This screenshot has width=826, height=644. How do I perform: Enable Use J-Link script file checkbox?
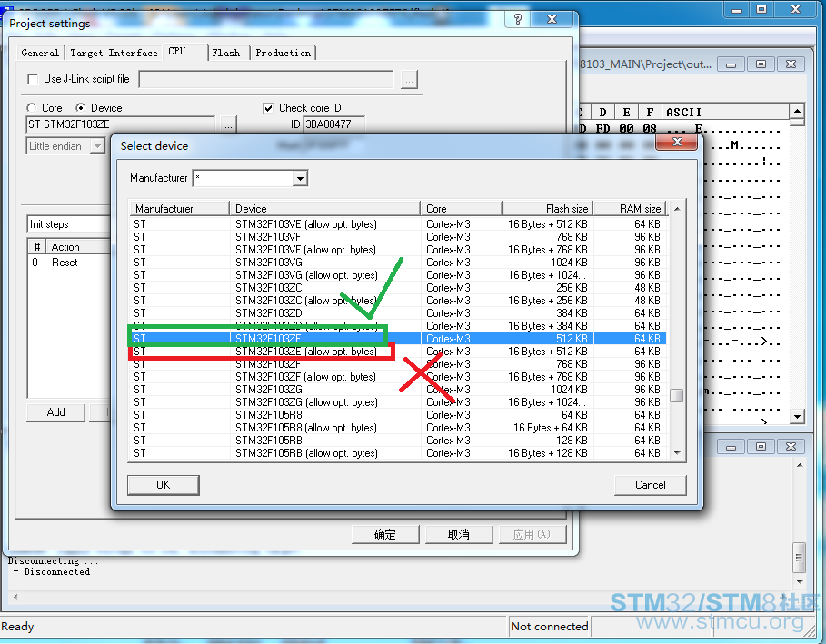pos(33,79)
